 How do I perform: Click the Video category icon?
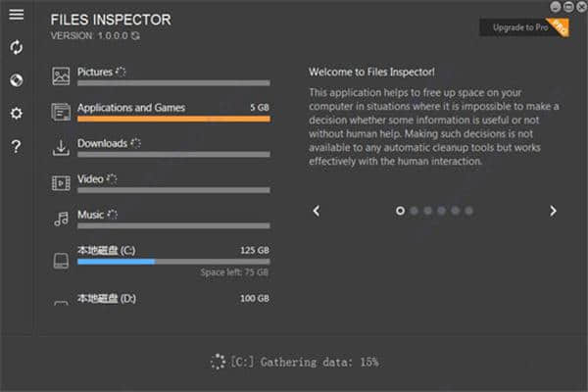[61, 182]
